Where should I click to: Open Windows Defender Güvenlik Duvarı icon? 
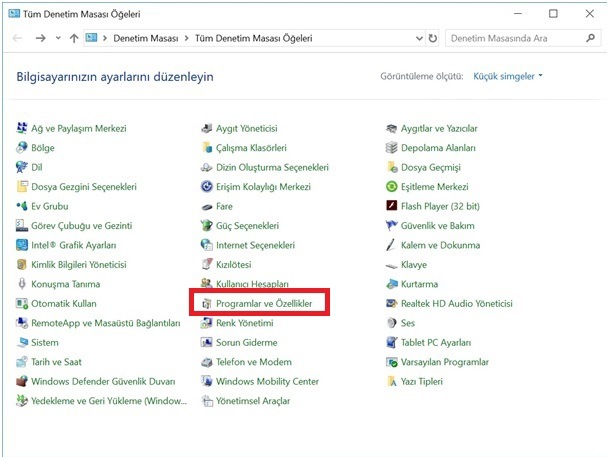click(x=22, y=381)
